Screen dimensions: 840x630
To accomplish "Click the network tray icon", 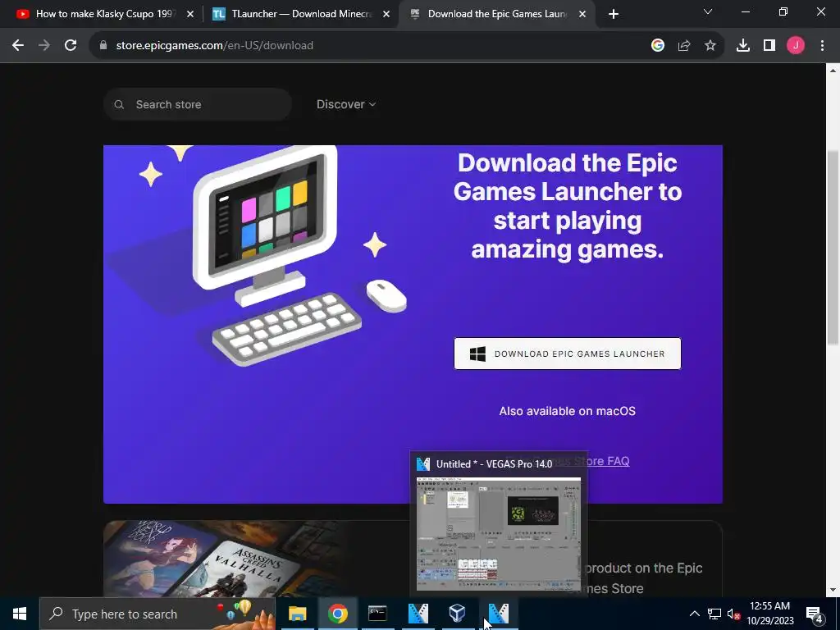I will 714,614.
